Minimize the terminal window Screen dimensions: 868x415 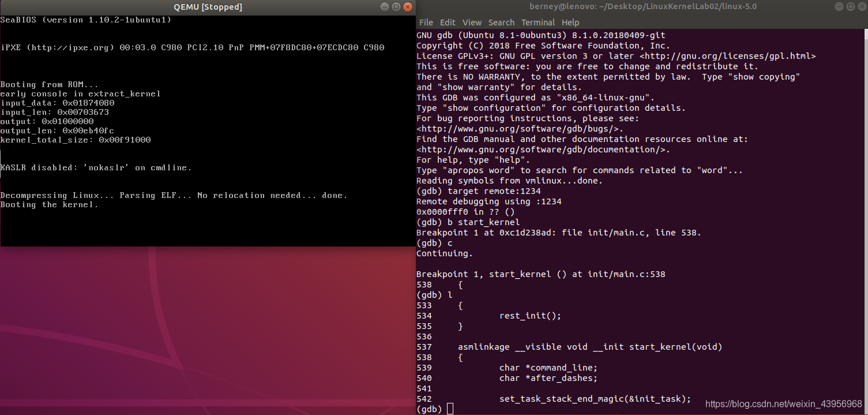point(838,6)
